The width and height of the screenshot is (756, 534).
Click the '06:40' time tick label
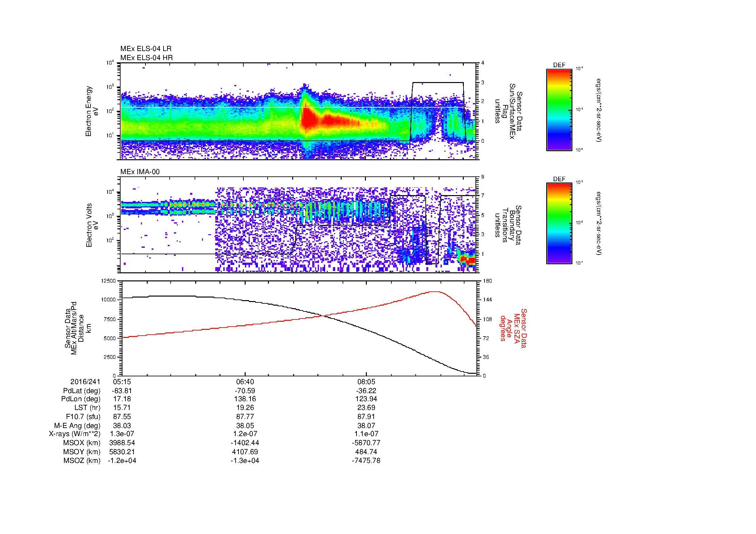[x=245, y=382]
